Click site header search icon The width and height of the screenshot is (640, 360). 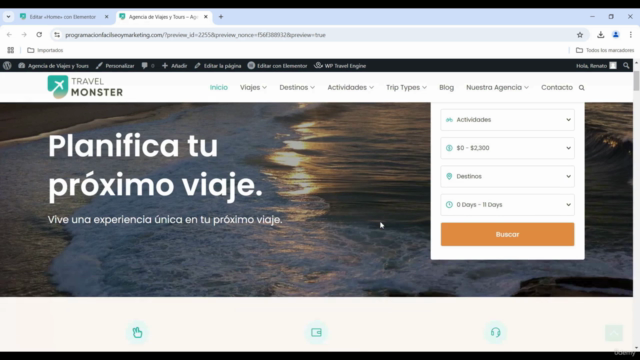click(x=582, y=88)
